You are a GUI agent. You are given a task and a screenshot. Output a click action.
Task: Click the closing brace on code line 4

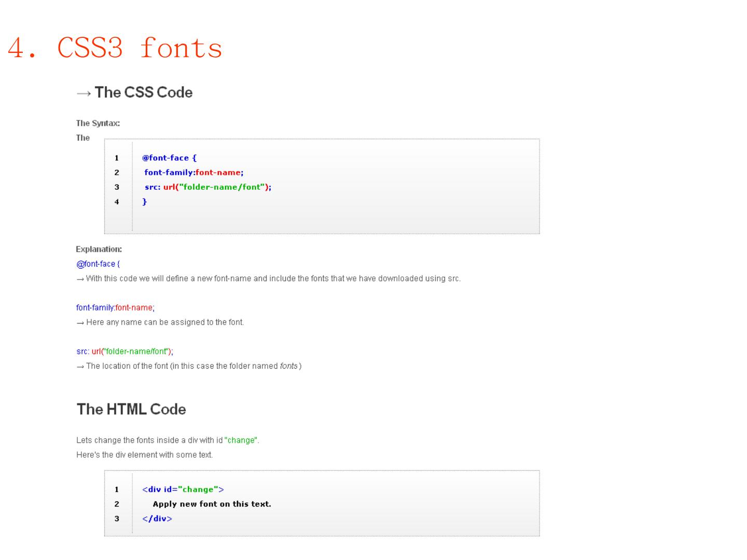coord(145,202)
